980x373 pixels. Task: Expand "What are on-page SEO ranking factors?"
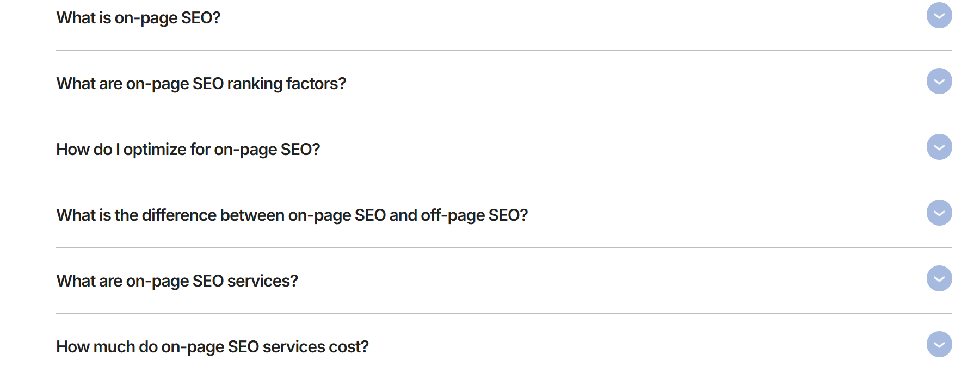pos(939,81)
